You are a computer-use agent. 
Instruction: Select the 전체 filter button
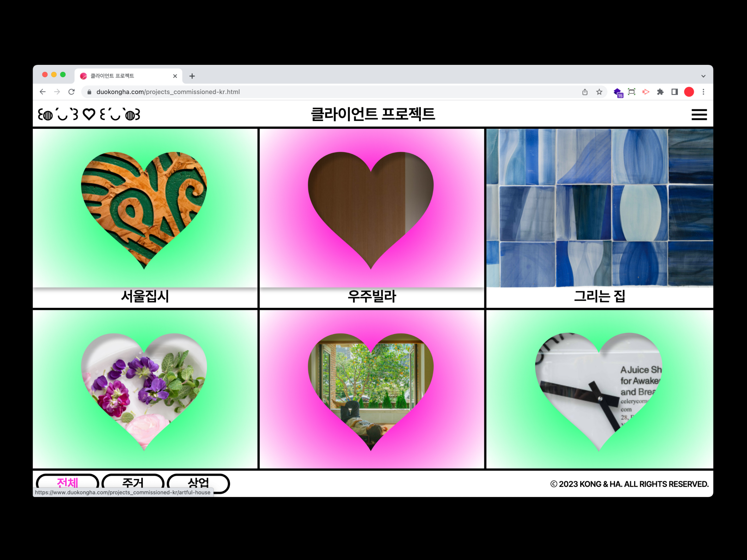67,482
